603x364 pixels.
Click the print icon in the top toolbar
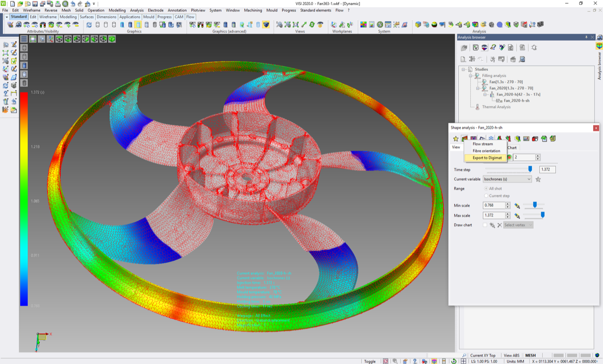coord(57,4)
